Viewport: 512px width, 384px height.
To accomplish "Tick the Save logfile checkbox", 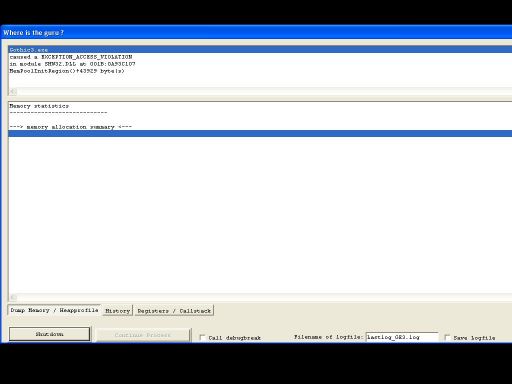I will pyautogui.click(x=448, y=337).
